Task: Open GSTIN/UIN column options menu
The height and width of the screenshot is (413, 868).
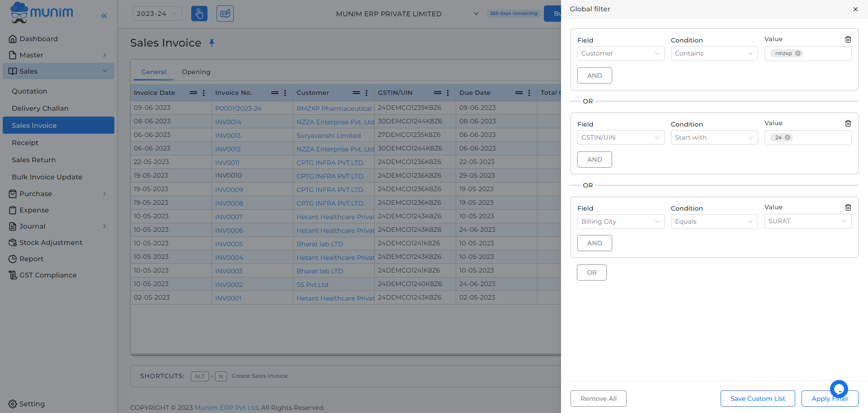Action: [x=448, y=93]
